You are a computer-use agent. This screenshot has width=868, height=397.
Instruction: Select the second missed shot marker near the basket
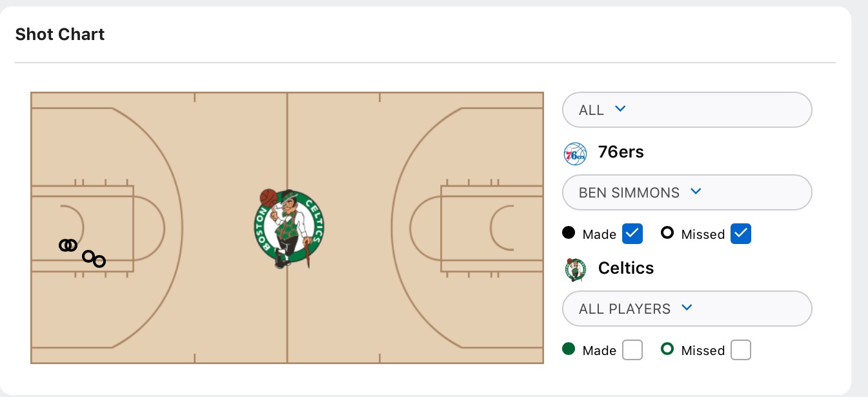click(71, 245)
